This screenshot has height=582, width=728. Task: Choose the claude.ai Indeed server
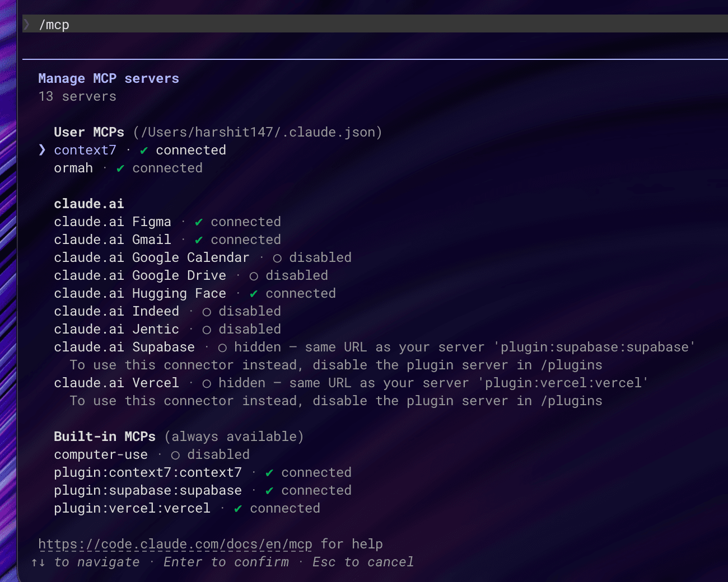pyautogui.click(x=167, y=311)
